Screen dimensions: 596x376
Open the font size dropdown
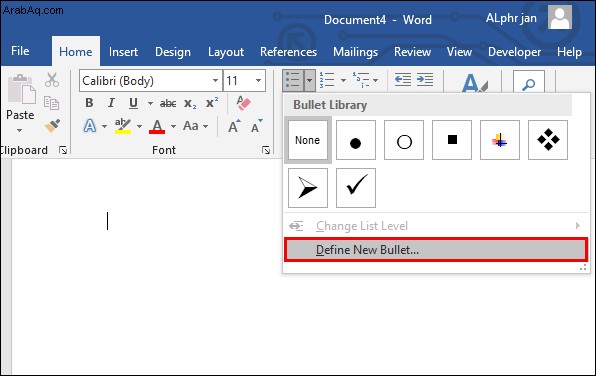pyautogui.click(x=258, y=81)
